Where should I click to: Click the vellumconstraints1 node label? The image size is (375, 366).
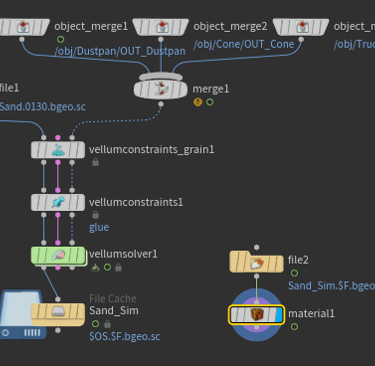(x=136, y=202)
